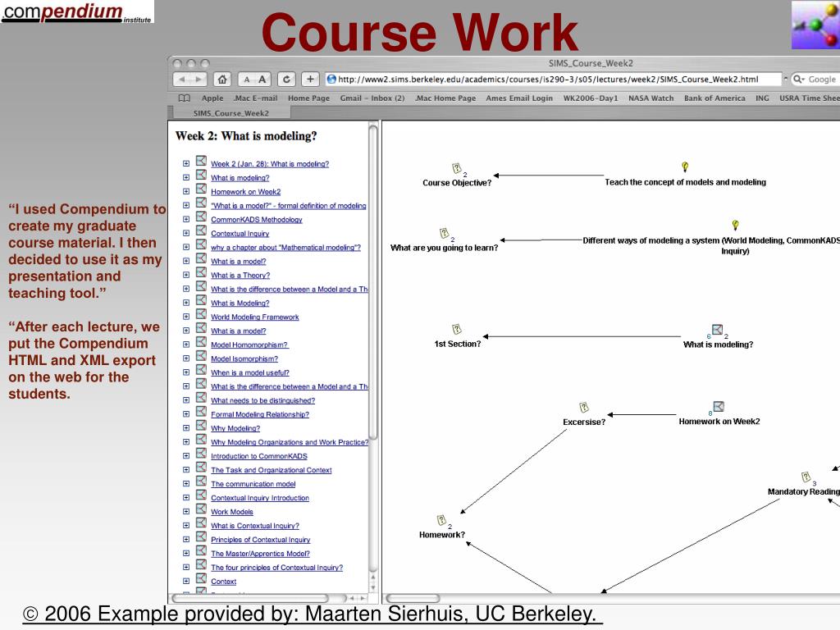
Task: Click the question icon above Excersise?
Action: tap(584, 407)
